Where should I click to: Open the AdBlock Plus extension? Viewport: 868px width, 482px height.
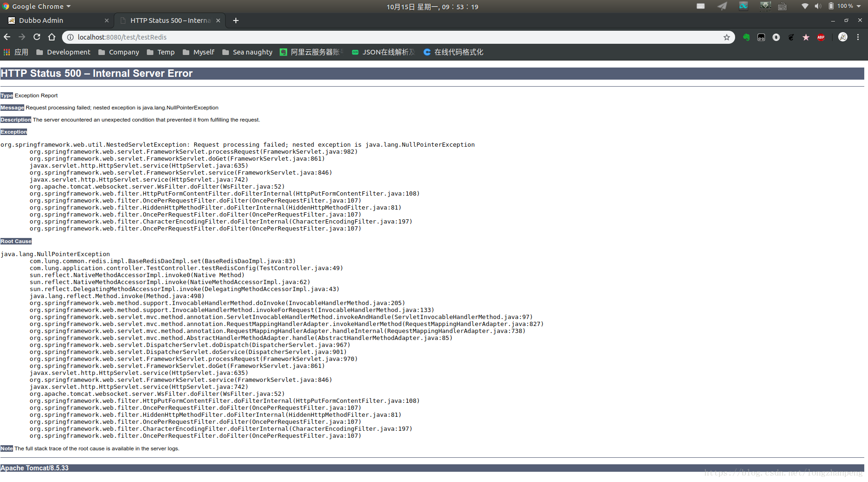[x=821, y=37]
